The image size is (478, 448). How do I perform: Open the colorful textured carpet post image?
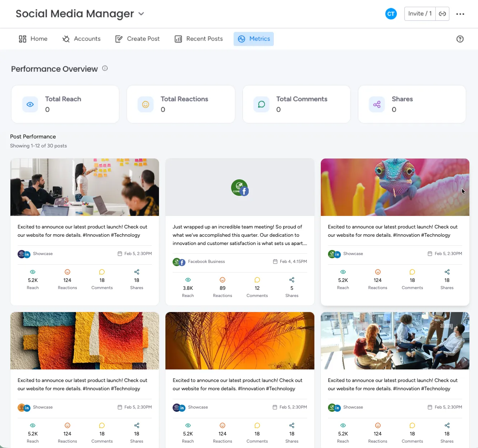85,341
